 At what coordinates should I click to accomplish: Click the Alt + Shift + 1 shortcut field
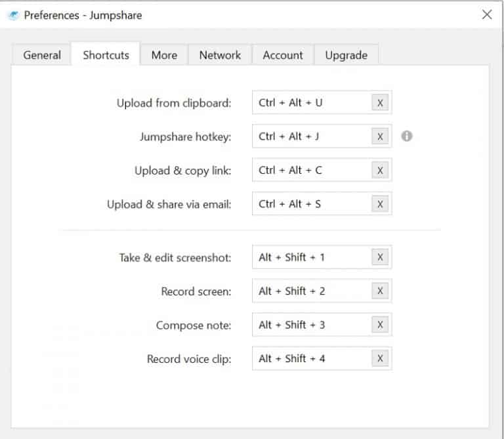[322, 257]
